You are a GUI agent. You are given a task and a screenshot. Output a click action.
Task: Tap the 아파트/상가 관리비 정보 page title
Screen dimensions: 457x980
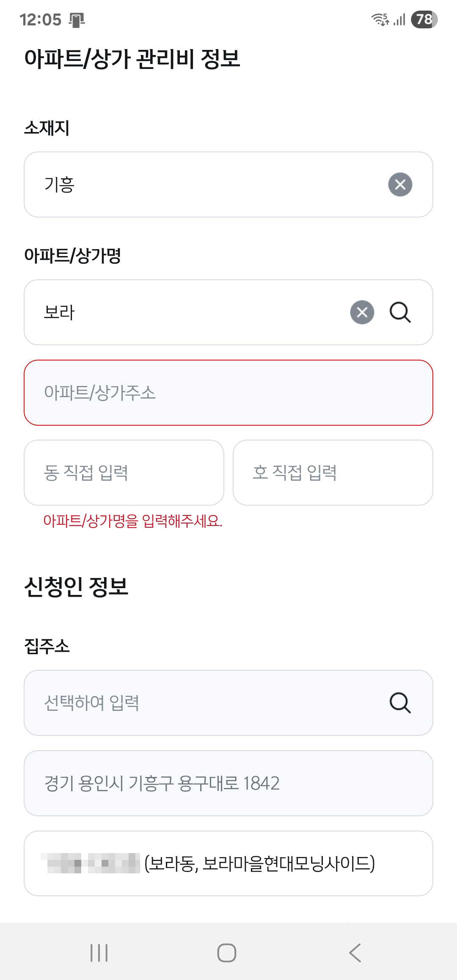click(132, 58)
